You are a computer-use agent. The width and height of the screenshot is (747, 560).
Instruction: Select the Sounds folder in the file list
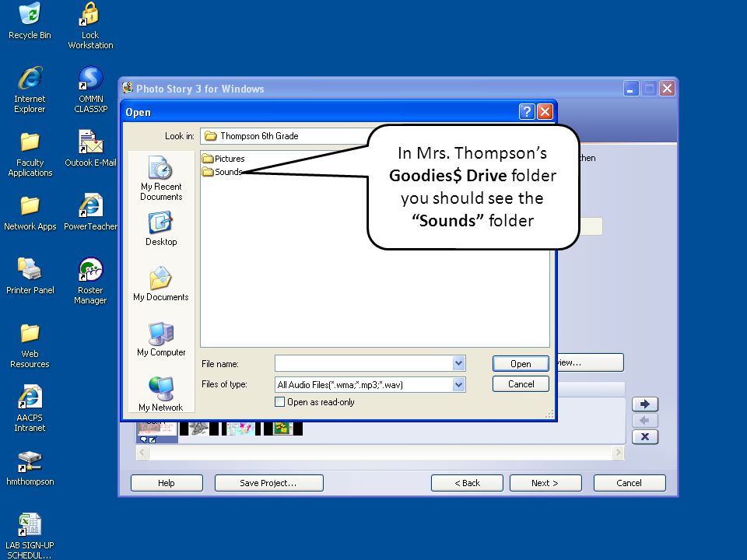click(222, 172)
